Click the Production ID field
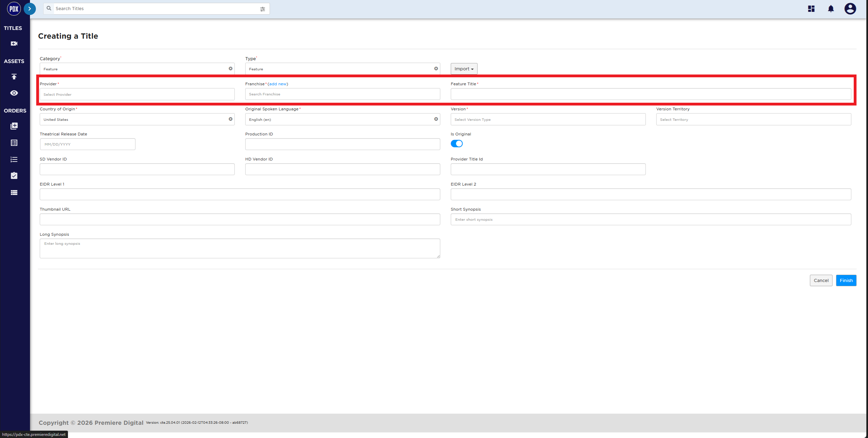This screenshot has height=438, width=868. (x=343, y=144)
